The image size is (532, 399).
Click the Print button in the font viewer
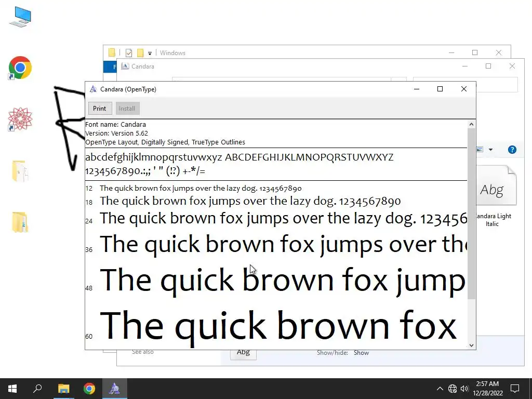click(99, 108)
